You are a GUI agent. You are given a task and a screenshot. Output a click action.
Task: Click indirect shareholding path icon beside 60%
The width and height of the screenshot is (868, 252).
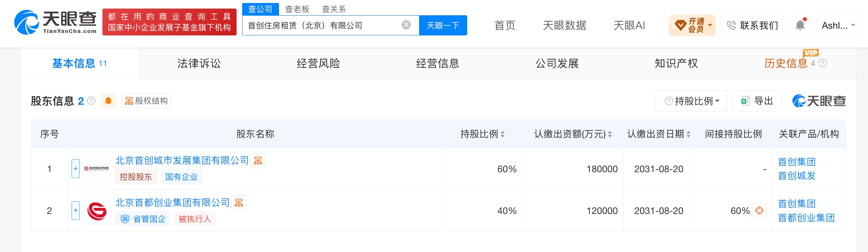coord(759,211)
